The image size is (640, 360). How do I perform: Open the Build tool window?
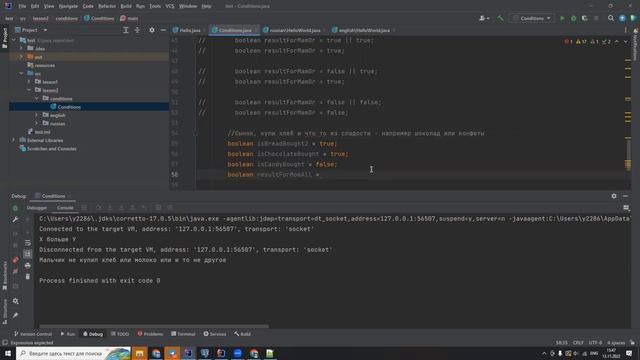(x=242, y=334)
